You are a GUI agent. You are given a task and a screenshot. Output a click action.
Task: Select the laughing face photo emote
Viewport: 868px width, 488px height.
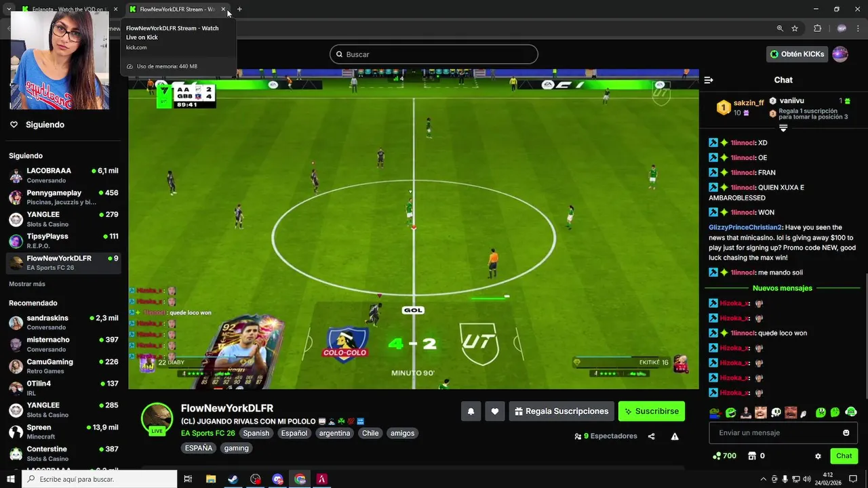coord(761,412)
